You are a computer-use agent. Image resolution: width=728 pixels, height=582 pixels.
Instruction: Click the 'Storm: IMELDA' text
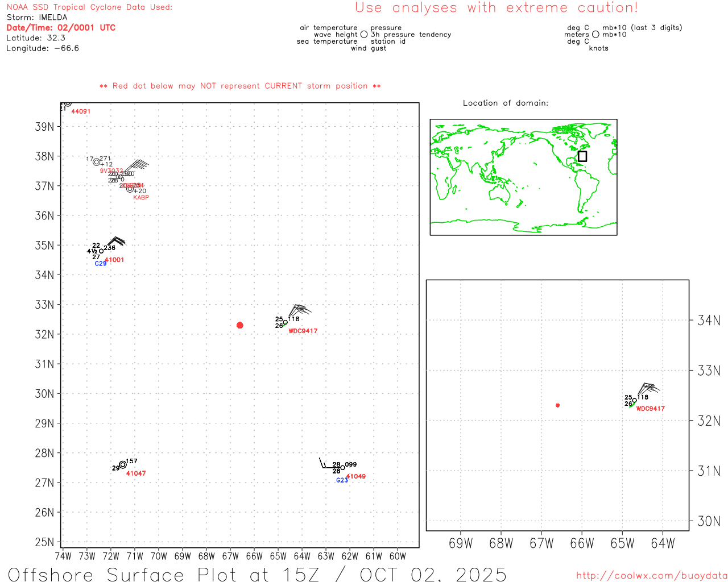(x=37, y=17)
